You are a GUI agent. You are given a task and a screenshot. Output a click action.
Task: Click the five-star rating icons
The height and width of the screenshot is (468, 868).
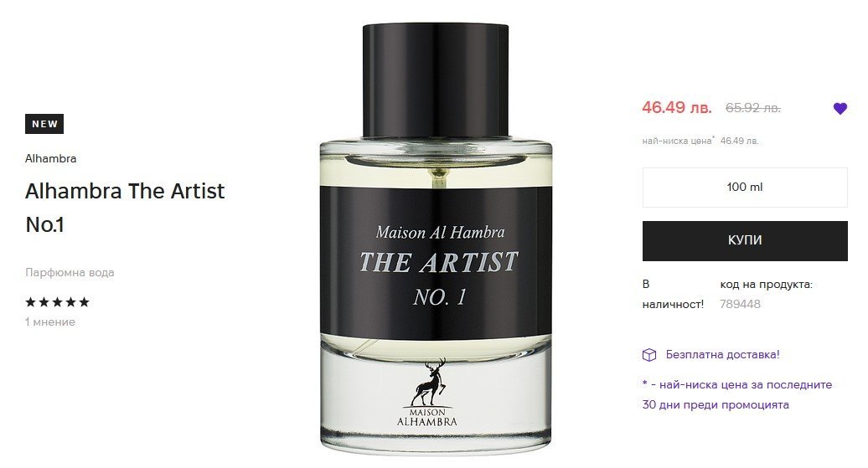point(57,302)
